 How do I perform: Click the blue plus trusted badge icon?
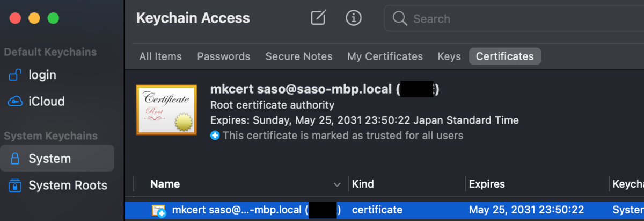coord(215,136)
